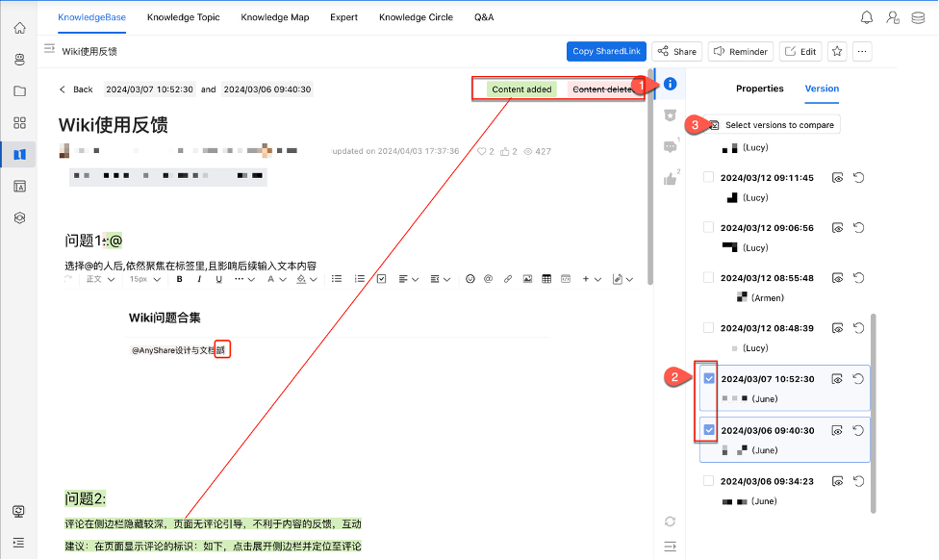Open the notifications bell icon
The image size is (939, 560).
coord(868,17)
